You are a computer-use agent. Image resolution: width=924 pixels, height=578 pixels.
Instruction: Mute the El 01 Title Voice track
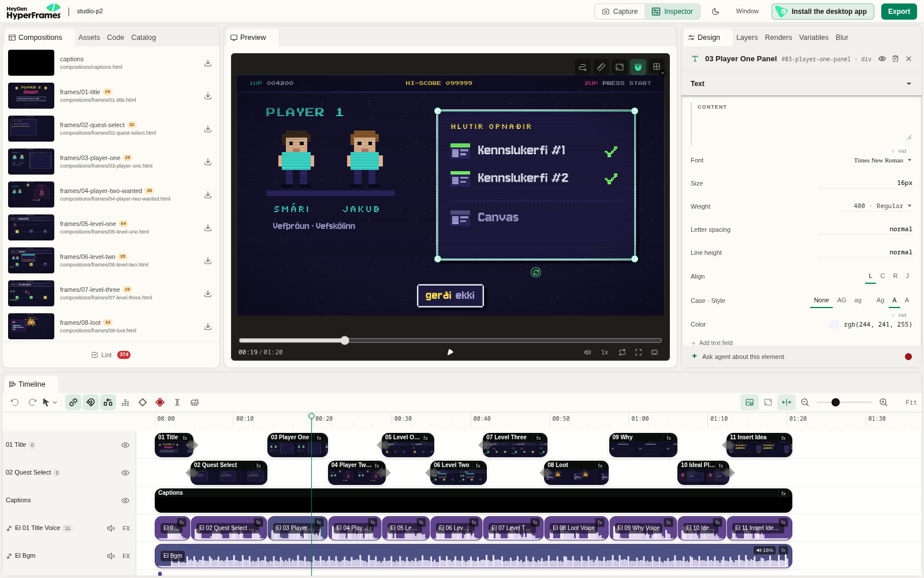pyautogui.click(x=111, y=528)
